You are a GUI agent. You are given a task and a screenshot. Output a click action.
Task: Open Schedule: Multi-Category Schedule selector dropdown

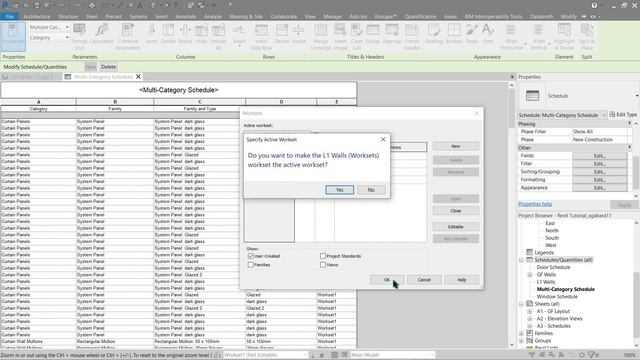point(604,115)
